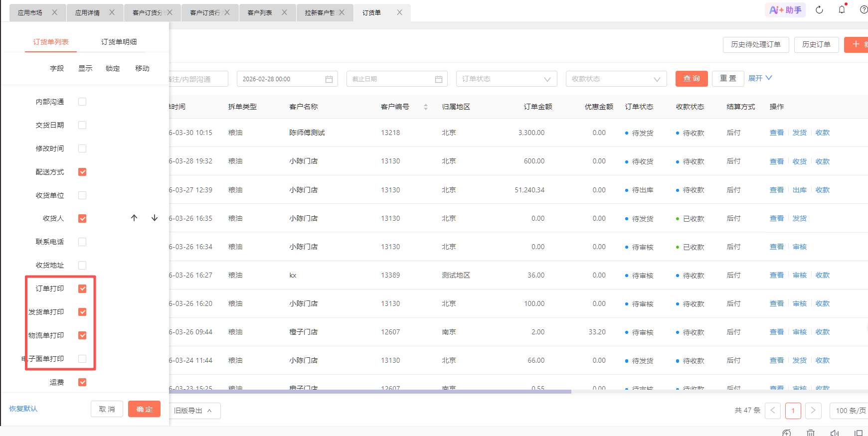Click the refresh icon in top bar
868x436 pixels.
(x=819, y=10)
